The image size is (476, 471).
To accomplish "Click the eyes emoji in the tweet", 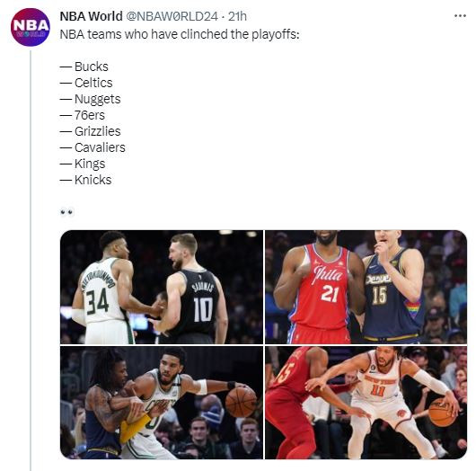I will (66, 212).
